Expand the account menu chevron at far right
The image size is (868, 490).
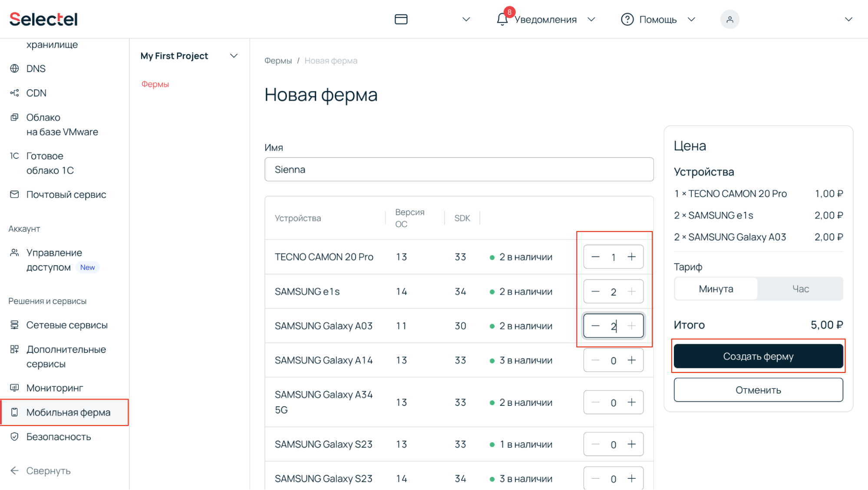click(848, 20)
